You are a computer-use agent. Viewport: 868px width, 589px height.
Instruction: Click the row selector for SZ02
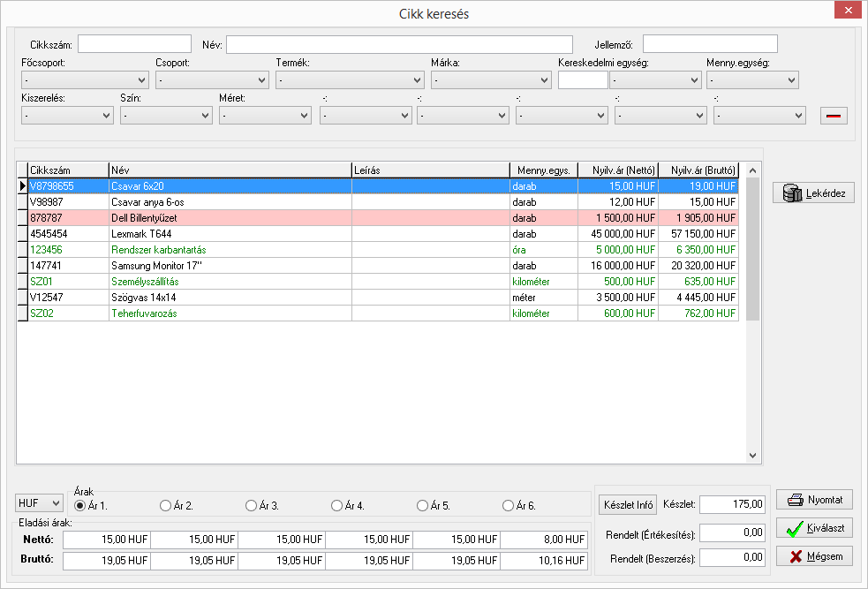point(22,313)
